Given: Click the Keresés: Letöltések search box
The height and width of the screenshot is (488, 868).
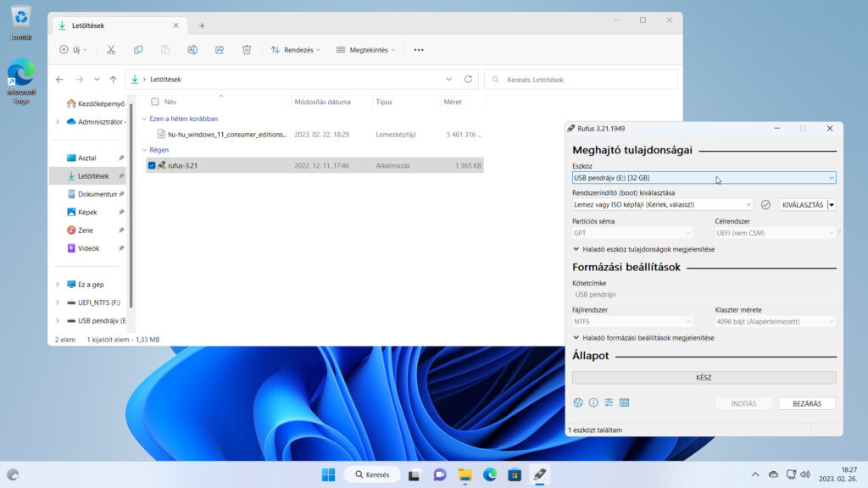Looking at the screenshot, I should pos(581,80).
